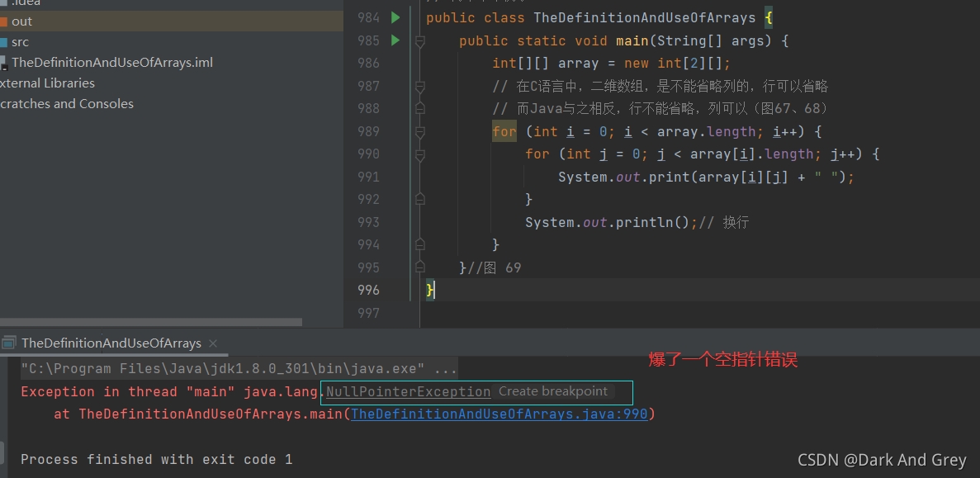Click line number 991 in the gutter
Screen dimensions: 980x478
coord(368,177)
